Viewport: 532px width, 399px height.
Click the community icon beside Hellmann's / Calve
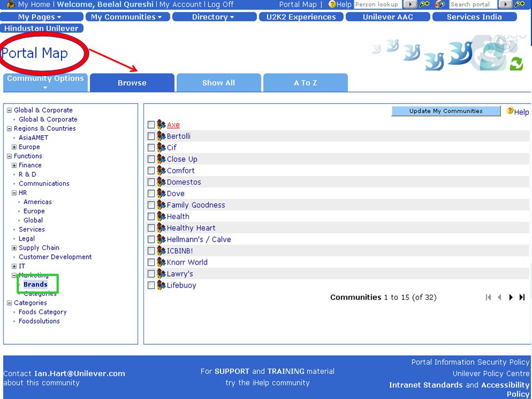[161, 239]
